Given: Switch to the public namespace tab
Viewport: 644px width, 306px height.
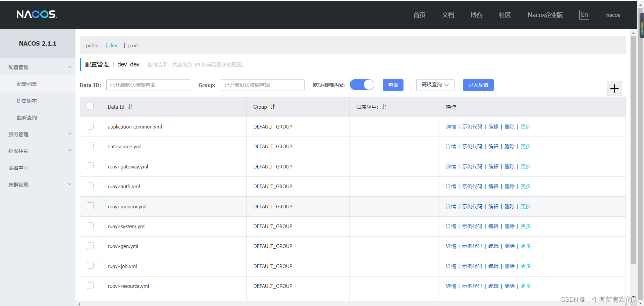Looking at the screenshot, I should 92,45.
